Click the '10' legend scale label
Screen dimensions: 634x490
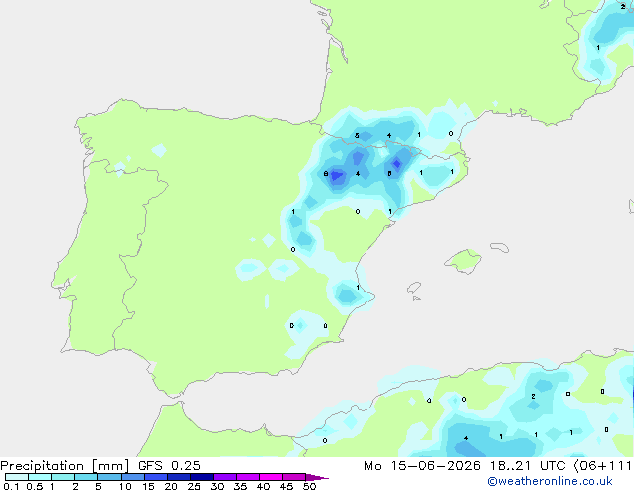[125, 486]
